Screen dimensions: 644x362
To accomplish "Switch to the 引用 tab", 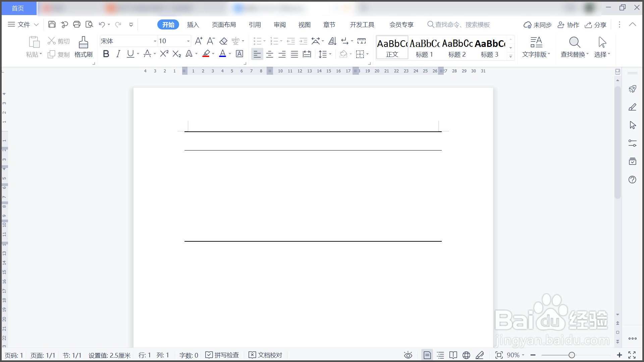I will (x=255, y=25).
